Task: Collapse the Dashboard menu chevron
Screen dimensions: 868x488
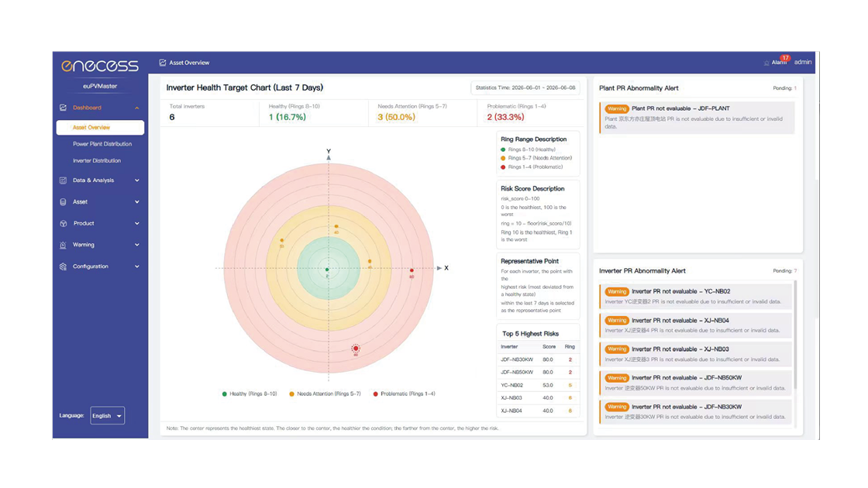Action: coord(136,108)
